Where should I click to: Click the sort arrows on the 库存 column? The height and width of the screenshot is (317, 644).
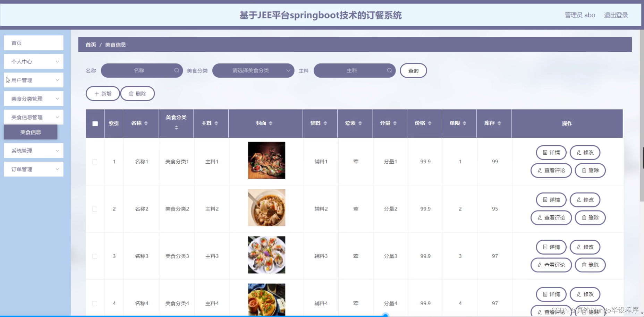tap(499, 123)
